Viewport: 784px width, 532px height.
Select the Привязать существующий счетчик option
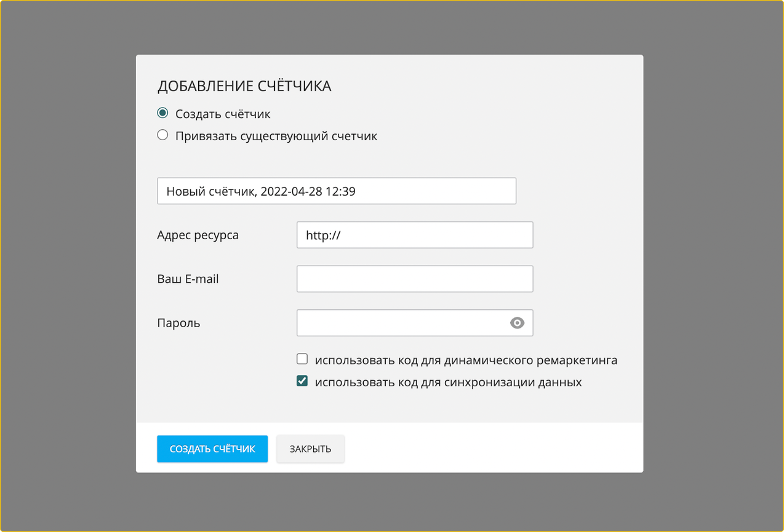(162, 135)
